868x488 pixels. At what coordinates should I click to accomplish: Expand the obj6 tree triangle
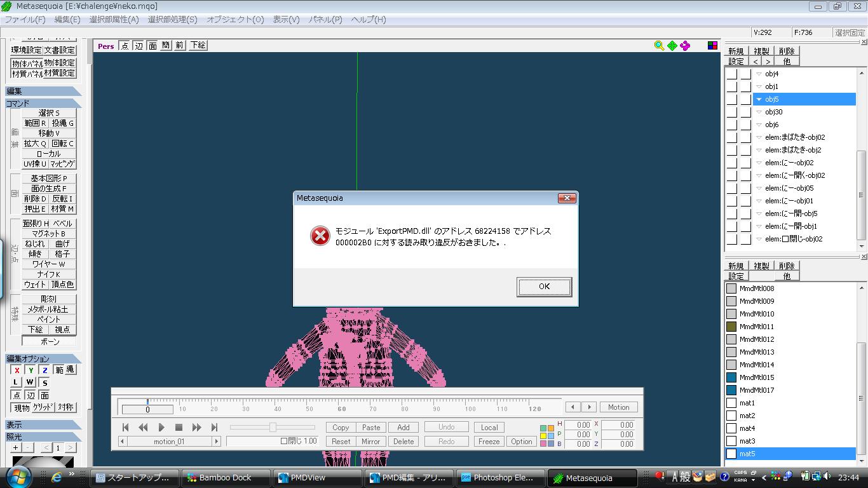759,125
